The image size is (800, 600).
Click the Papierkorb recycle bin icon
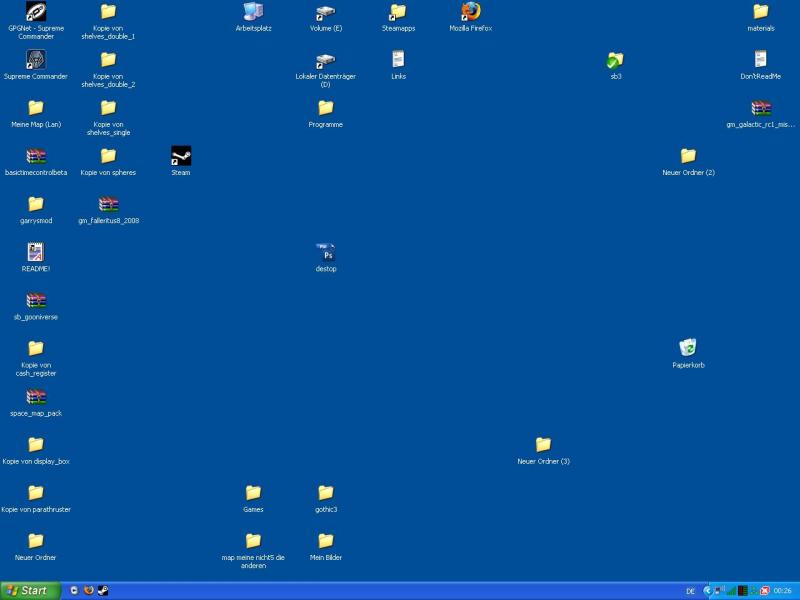pyautogui.click(x=688, y=348)
